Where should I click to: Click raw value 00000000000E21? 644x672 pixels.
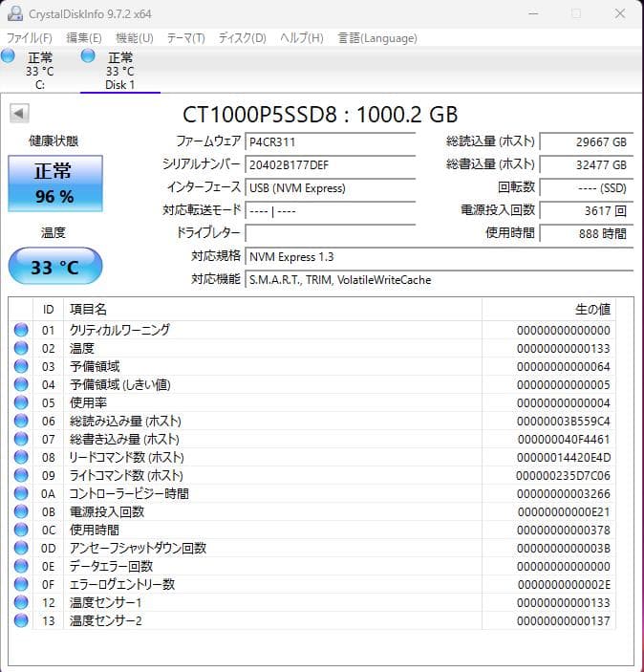[x=564, y=512]
